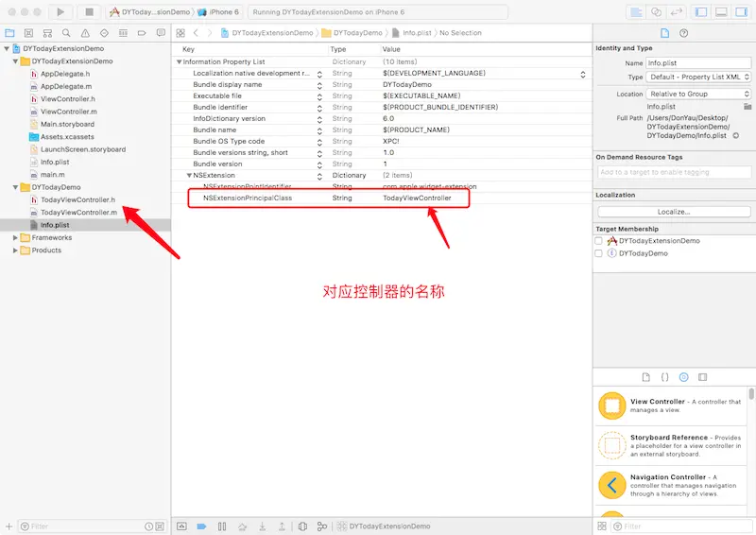Click the Stop button in toolbar

click(89, 12)
